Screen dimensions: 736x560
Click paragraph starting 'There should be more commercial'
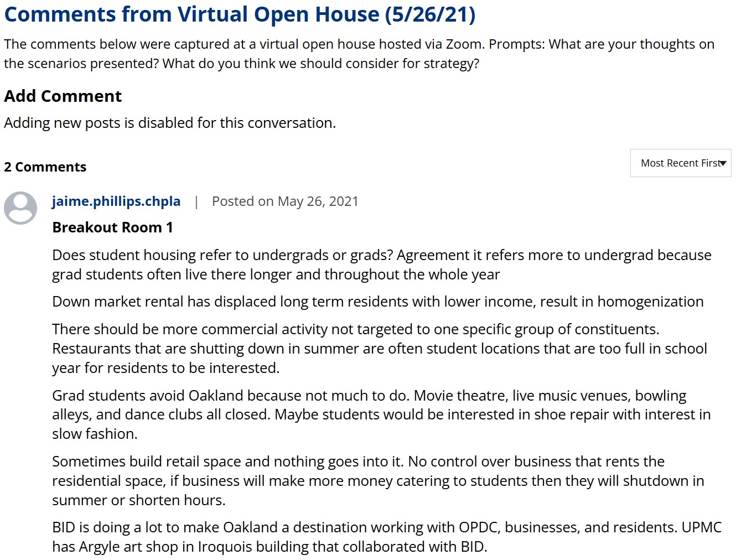[380, 349]
